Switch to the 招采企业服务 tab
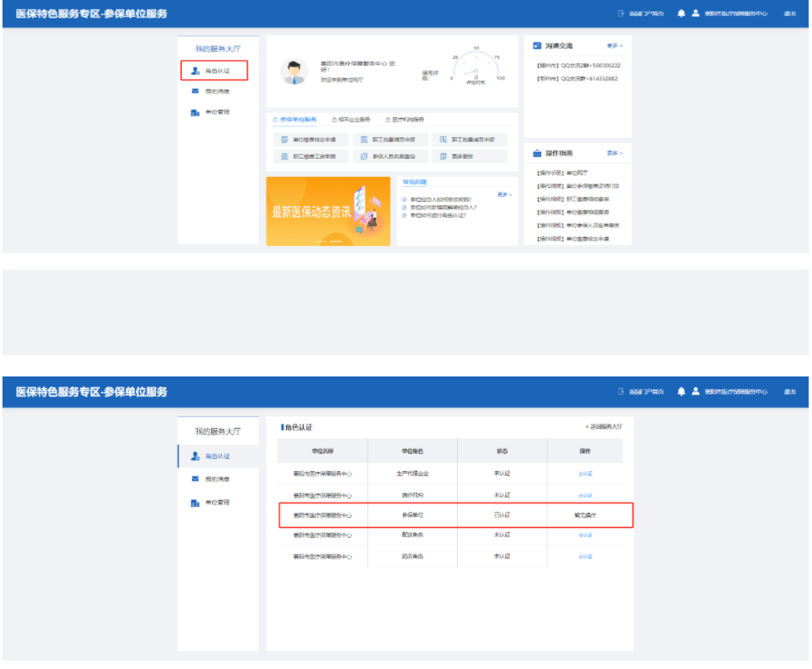This screenshot has height=669, width=812. point(350,120)
